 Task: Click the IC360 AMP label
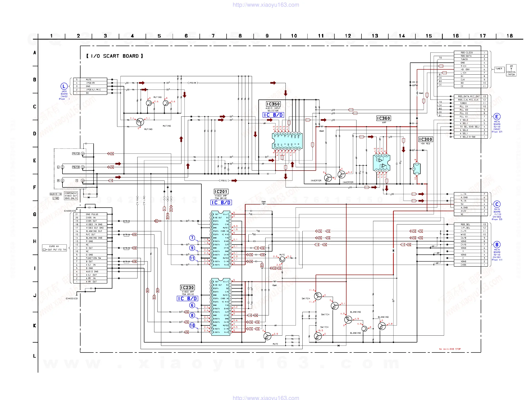click(x=383, y=118)
